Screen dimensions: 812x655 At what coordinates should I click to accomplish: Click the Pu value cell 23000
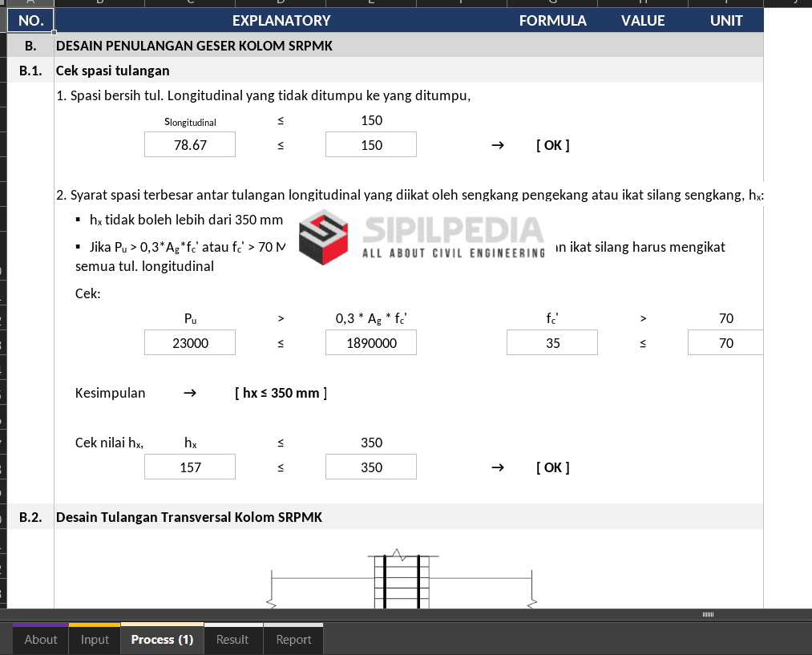click(x=190, y=343)
